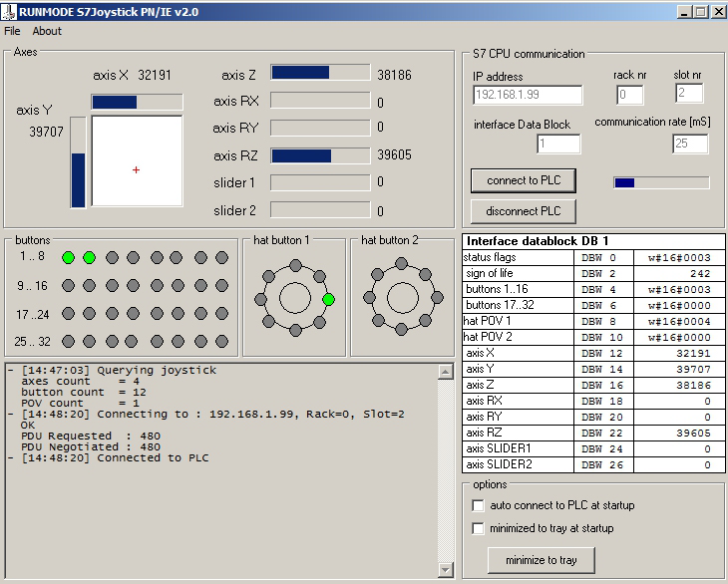Click the interface Data Block field

click(x=557, y=145)
